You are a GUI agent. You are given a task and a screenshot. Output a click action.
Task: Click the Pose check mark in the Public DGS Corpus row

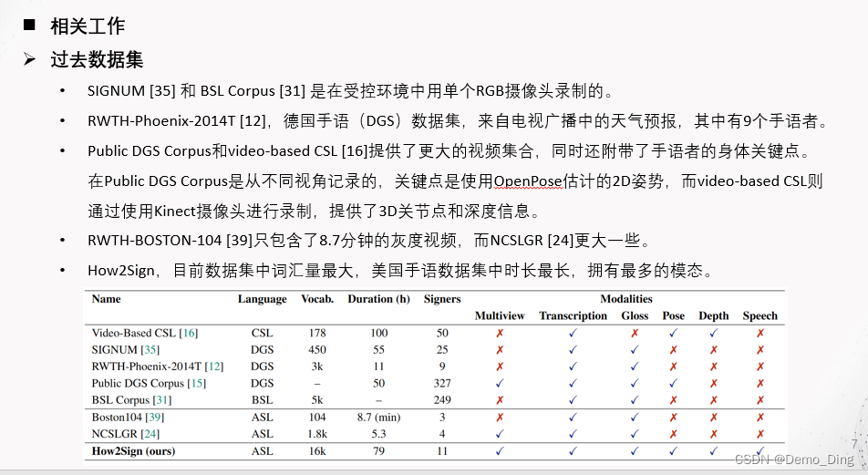673,383
